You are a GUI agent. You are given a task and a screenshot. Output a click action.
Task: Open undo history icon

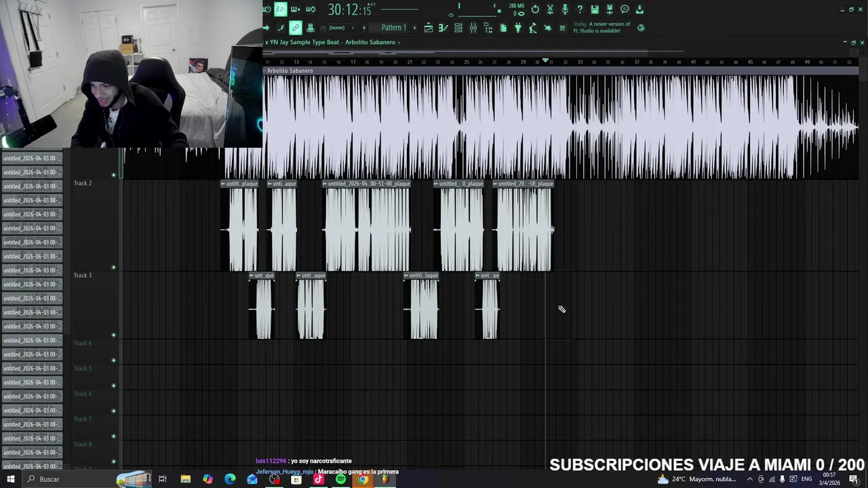tap(535, 9)
